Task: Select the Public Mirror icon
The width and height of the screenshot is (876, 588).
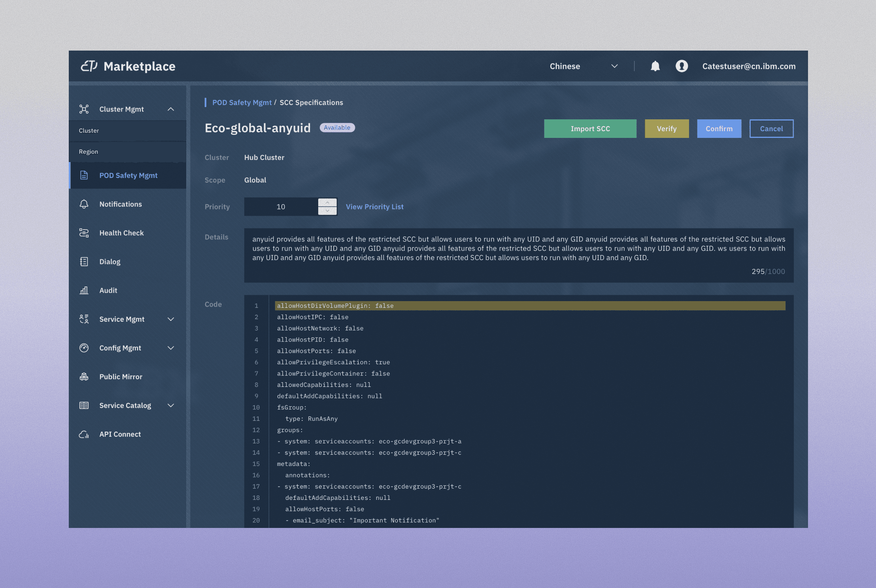Action: click(84, 377)
